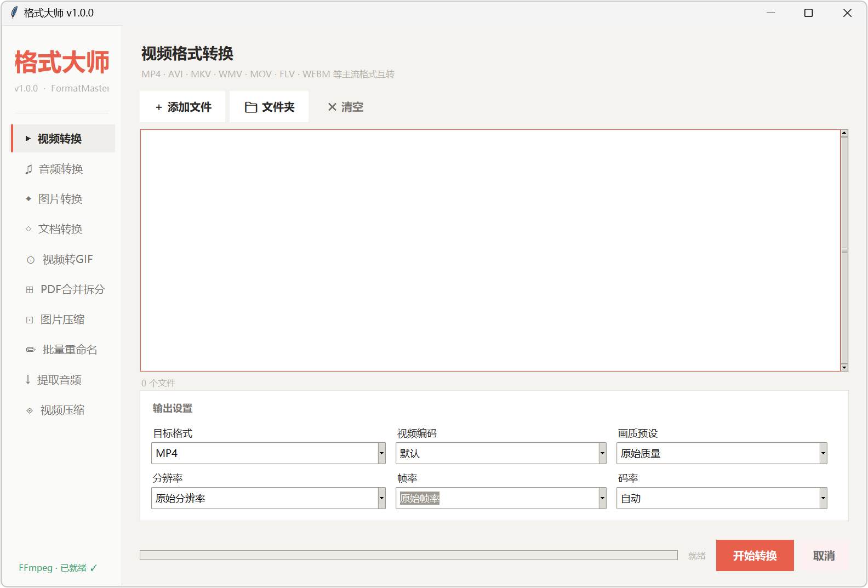Screen dimensions: 868x588
Task: Click the plus icon on 添加文件 button
Action: pyautogui.click(x=159, y=107)
